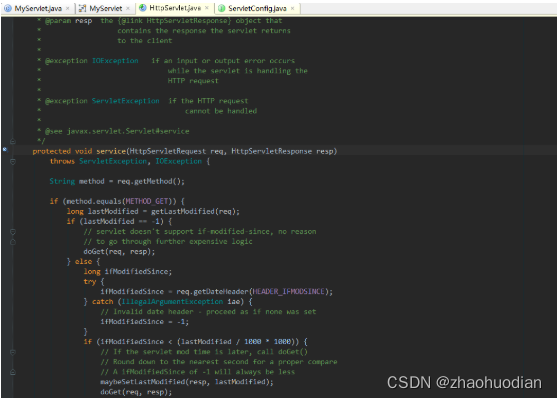Click the '@param resp' Javadoc tag
Viewport: 557px width, 399px height.
(69, 21)
